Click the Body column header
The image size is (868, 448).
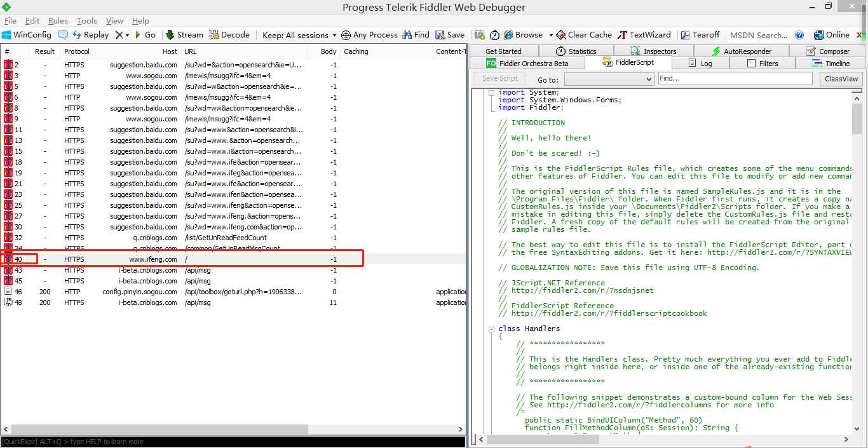[x=323, y=51]
